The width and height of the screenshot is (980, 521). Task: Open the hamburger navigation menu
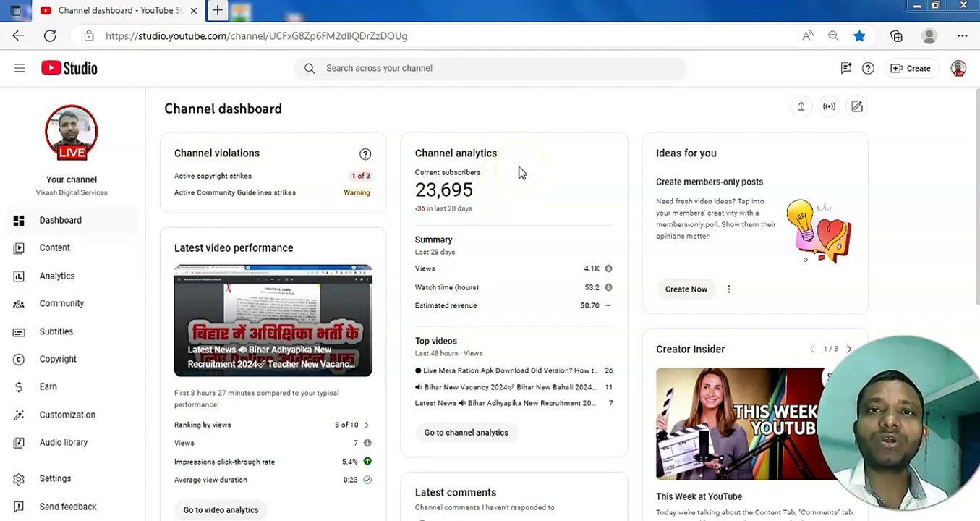[x=20, y=68]
